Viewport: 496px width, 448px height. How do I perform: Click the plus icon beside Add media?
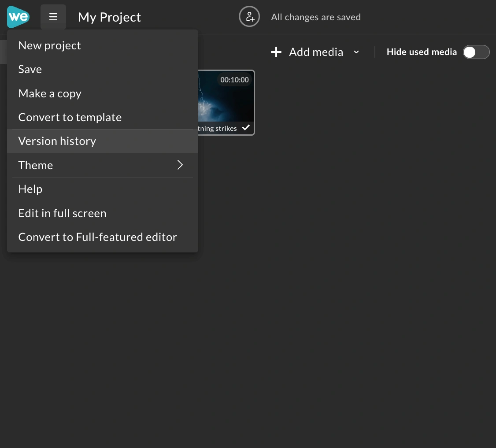(276, 52)
